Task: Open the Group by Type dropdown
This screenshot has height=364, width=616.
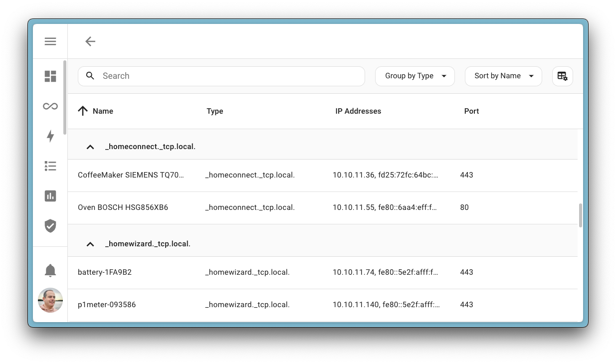Action: [x=414, y=76]
